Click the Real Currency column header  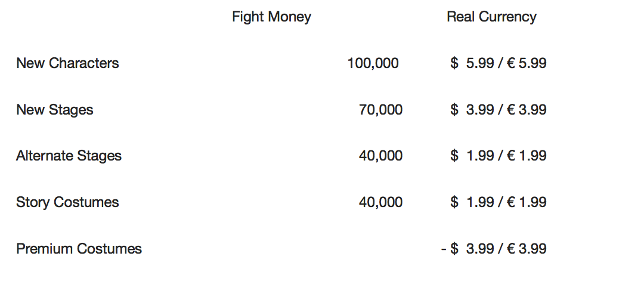[491, 17]
